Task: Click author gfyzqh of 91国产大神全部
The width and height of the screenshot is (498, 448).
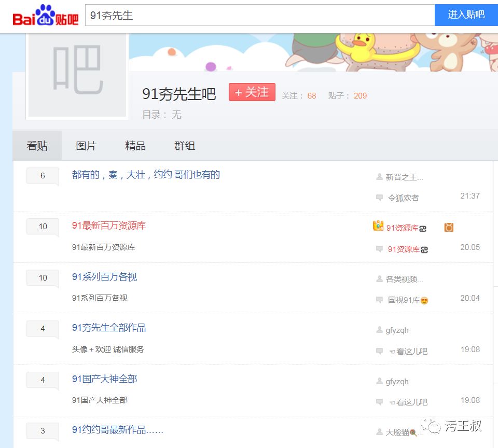Action: (x=397, y=382)
